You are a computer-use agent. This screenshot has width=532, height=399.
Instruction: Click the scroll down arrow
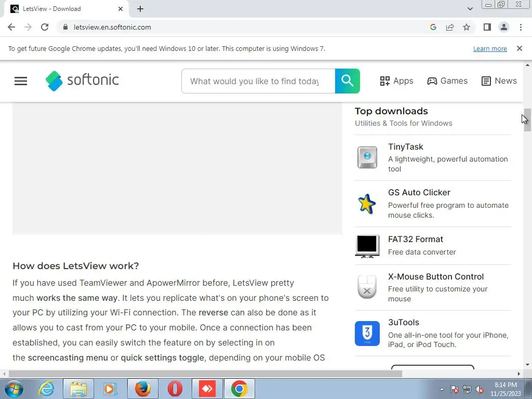(x=527, y=365)
